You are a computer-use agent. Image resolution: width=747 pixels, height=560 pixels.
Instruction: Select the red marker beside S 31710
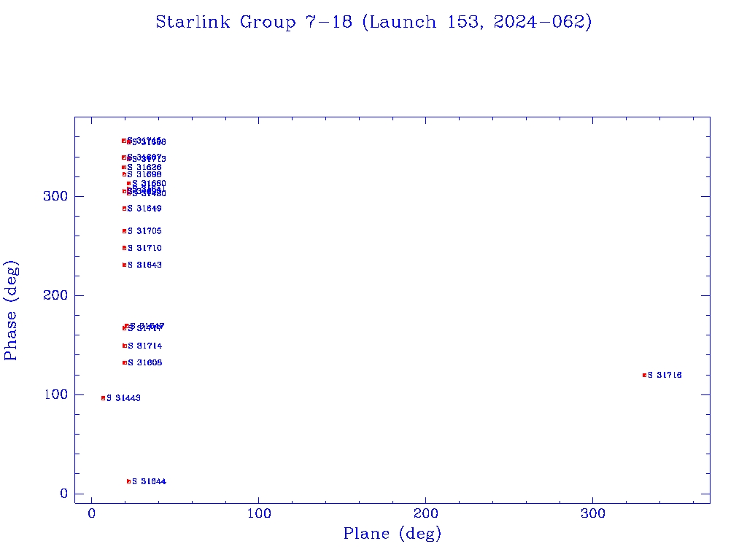tap(124, 248)
